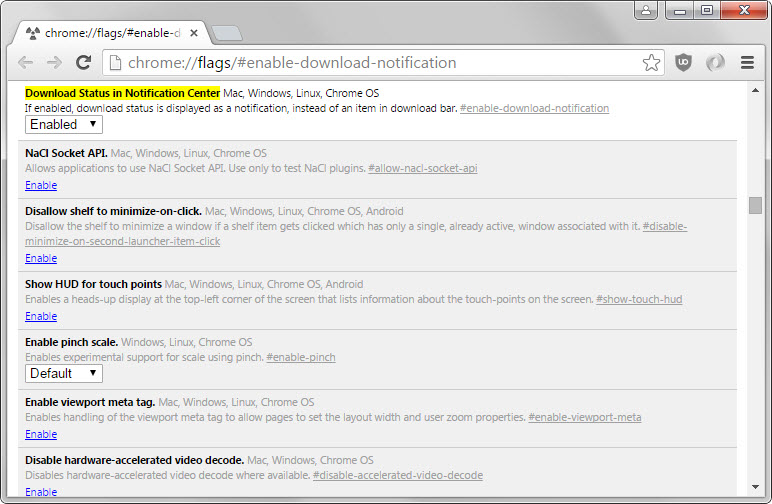Select the chrome://flags tab
This screenshot has height=504, width=772.
(112, 33)
